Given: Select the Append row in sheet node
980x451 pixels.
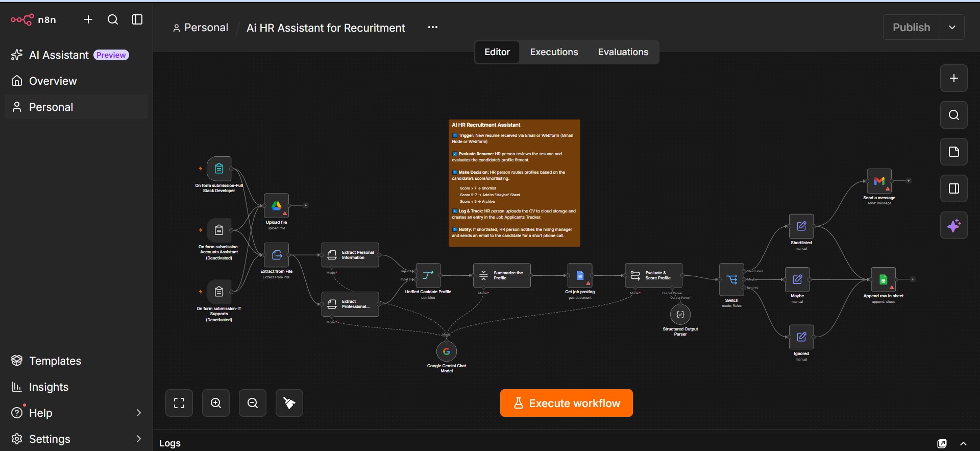Looking at the screenshot, I should click(884, 279).
